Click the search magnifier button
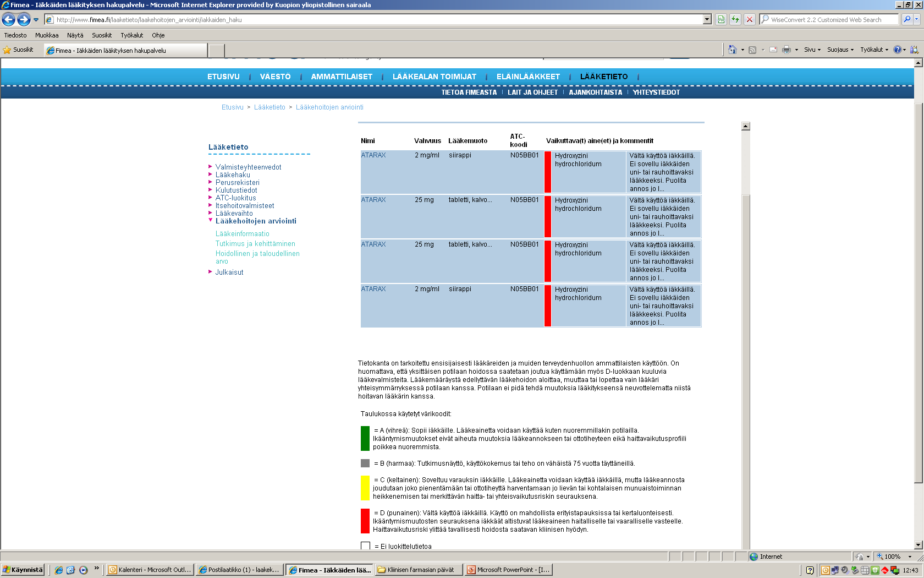Viewport: 924px width, 578px height. [907, 20]
